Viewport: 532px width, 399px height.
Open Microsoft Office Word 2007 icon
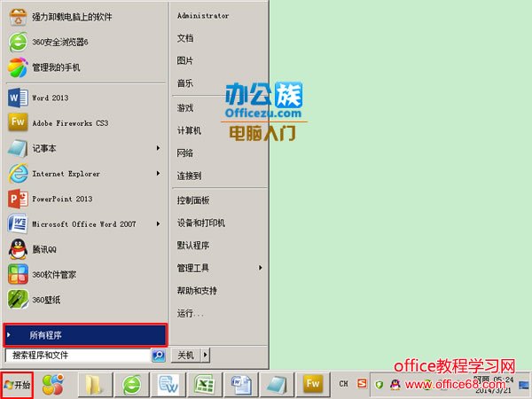click(x=18, y=224)
